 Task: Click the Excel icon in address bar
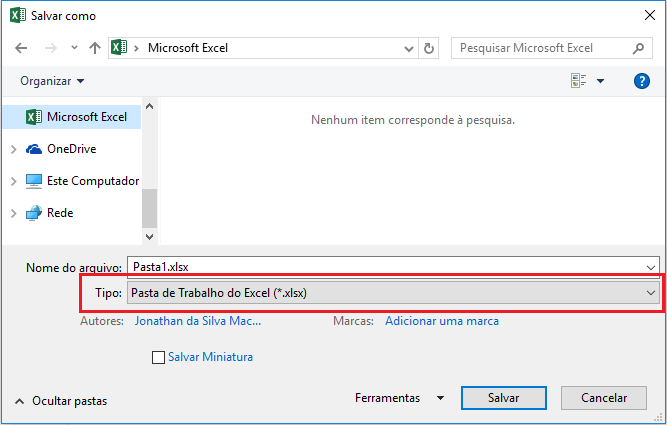pos(119,47)
